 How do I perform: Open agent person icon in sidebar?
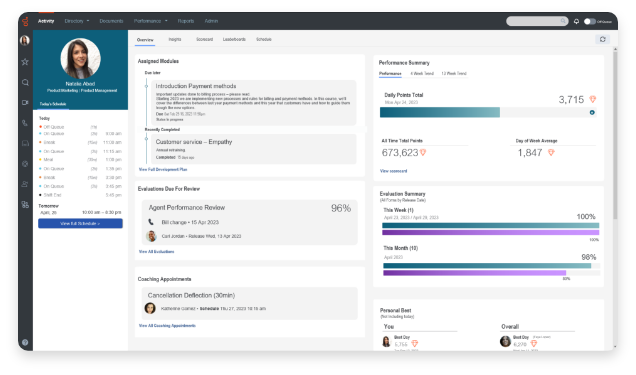click(x=25, y=184)
